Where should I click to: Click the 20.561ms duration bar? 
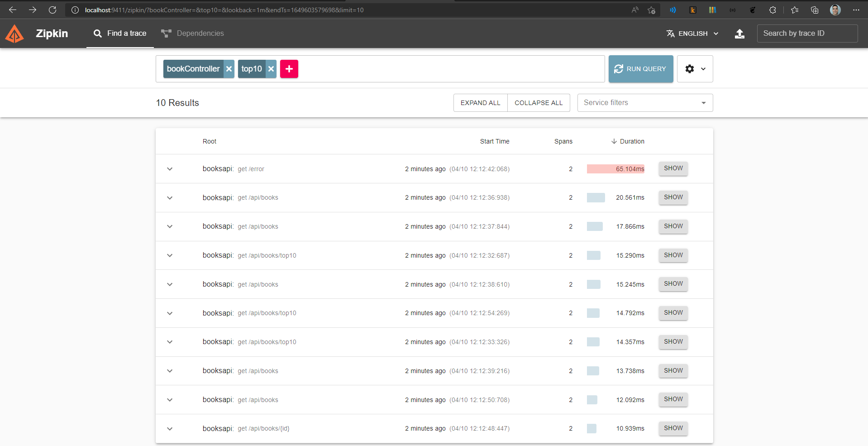point(596,197)
